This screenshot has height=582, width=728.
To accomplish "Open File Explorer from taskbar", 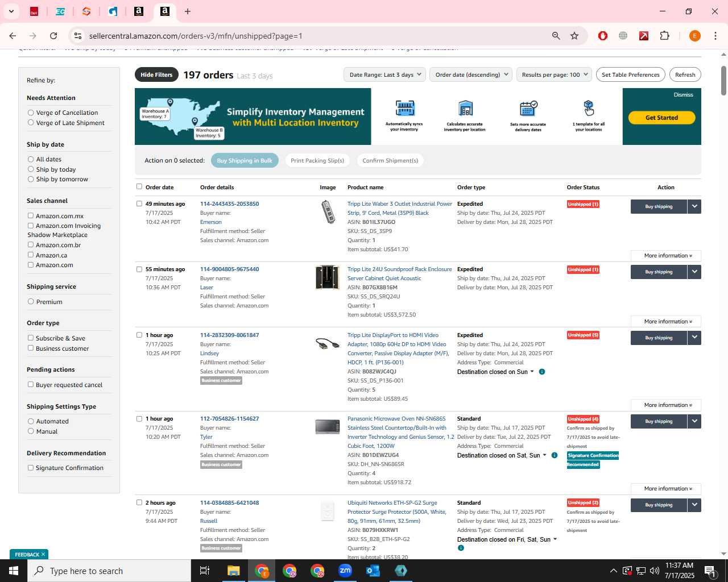I will point(234,571).
